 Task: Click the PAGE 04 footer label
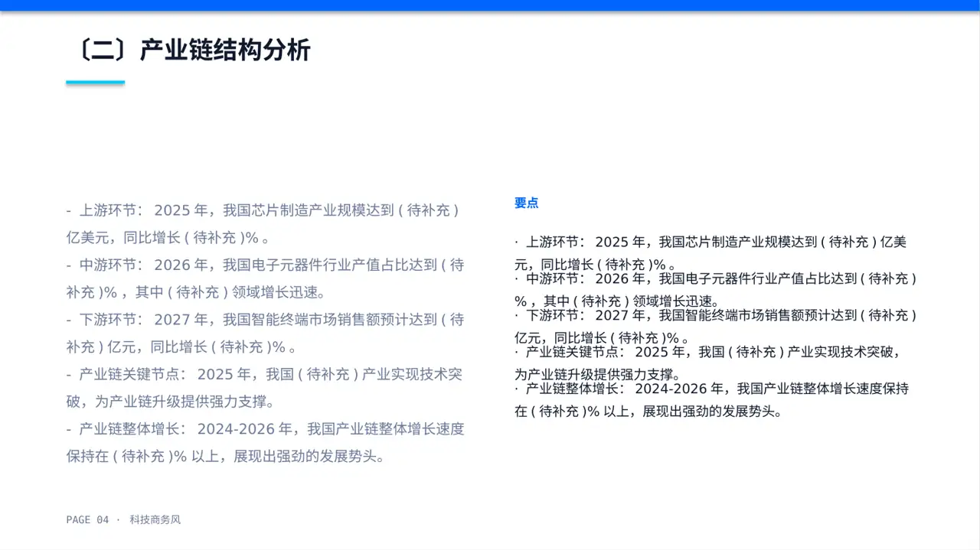point(88,520)
